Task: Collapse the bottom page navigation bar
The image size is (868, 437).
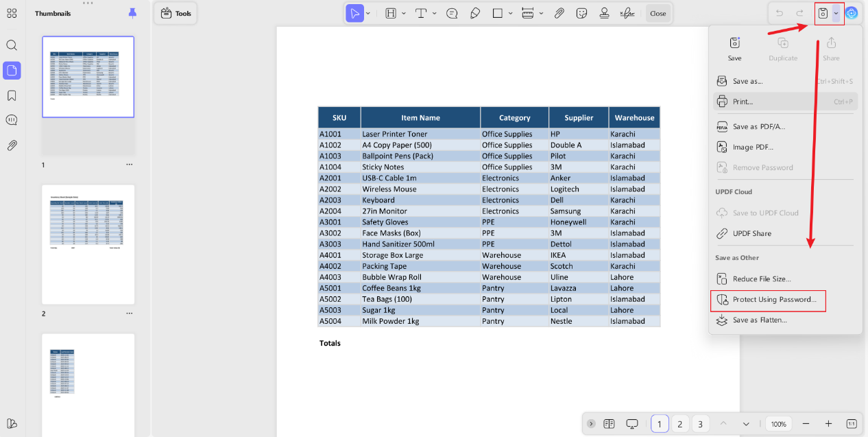Action: (x=591, y=424)
